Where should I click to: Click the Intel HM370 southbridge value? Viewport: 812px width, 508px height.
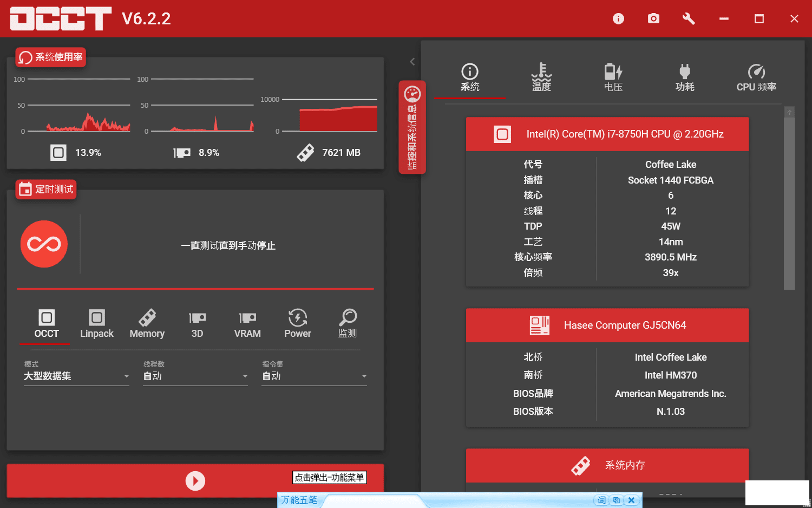671,375
